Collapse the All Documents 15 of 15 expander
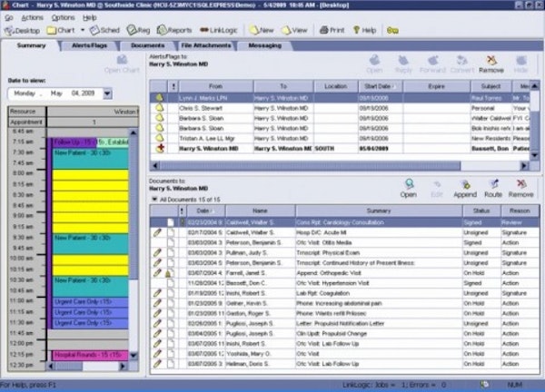 point(154,198)
